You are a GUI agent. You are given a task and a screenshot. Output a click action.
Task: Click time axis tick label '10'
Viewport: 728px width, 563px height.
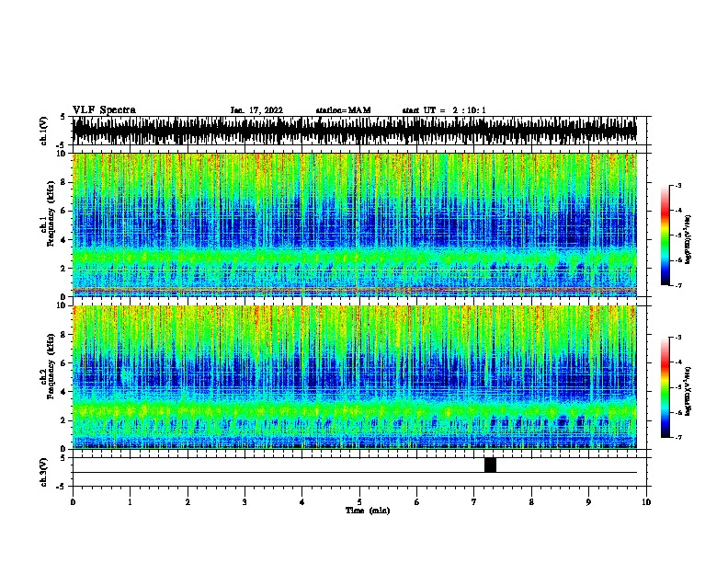point(646,502)
